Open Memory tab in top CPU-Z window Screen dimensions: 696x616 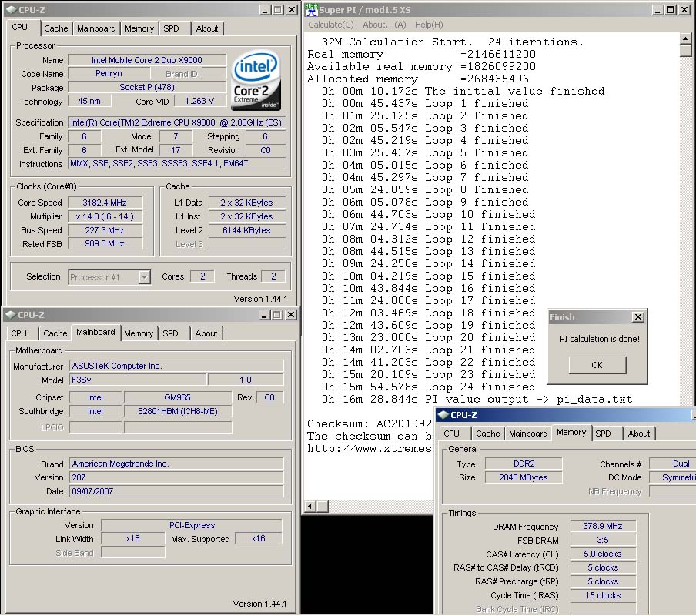(x=139, y=28)
